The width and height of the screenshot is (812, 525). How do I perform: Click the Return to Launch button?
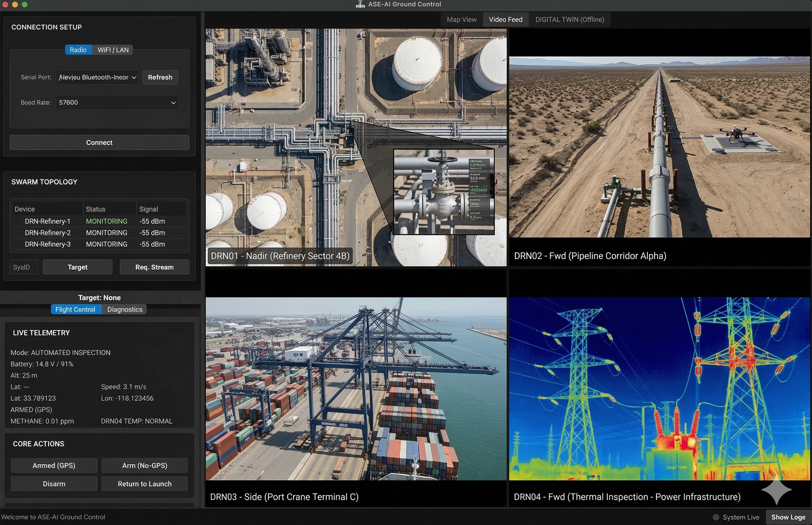point(144,484)
